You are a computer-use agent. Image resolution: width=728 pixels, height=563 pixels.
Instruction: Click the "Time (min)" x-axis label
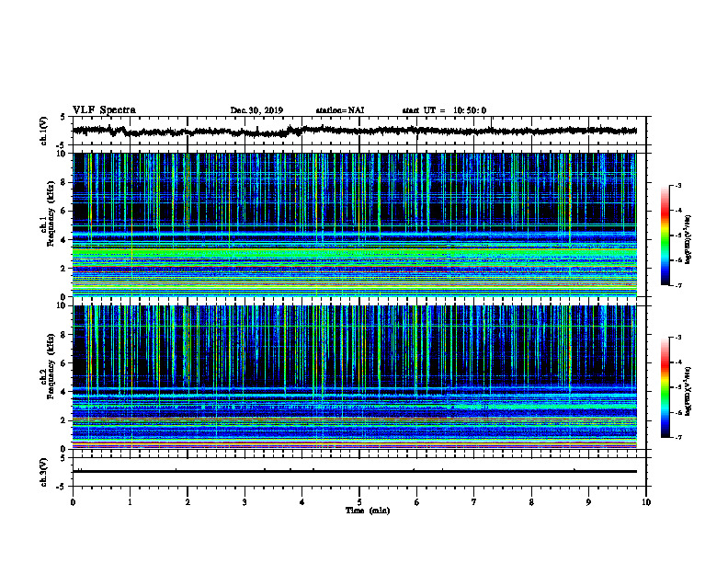368,511
